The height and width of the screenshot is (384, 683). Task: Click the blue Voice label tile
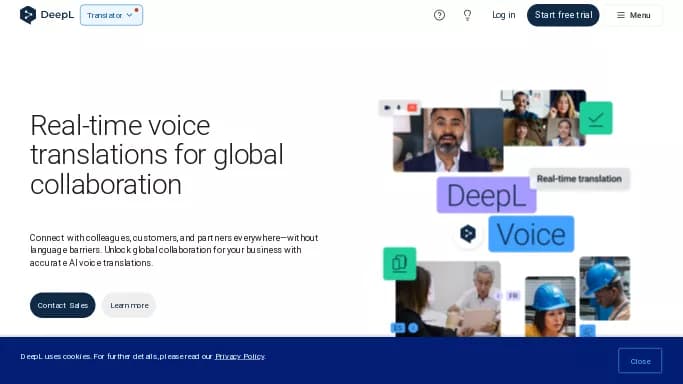click(531, 234)
